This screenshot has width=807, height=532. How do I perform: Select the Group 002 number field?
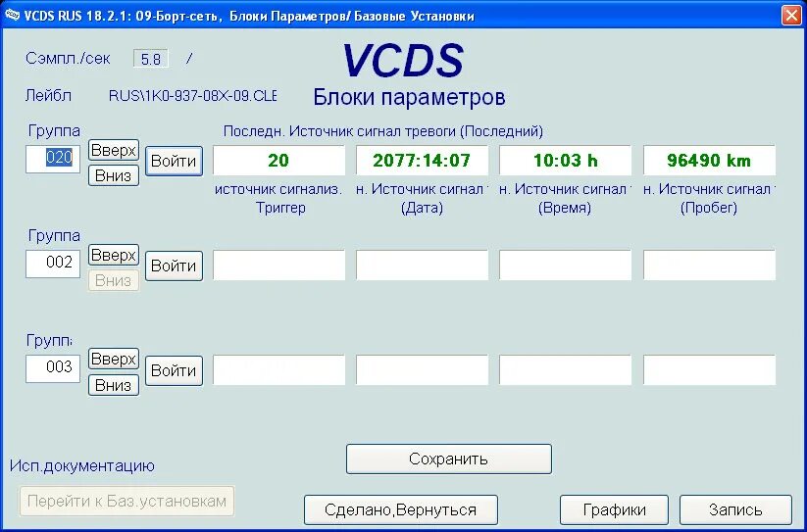53,264
